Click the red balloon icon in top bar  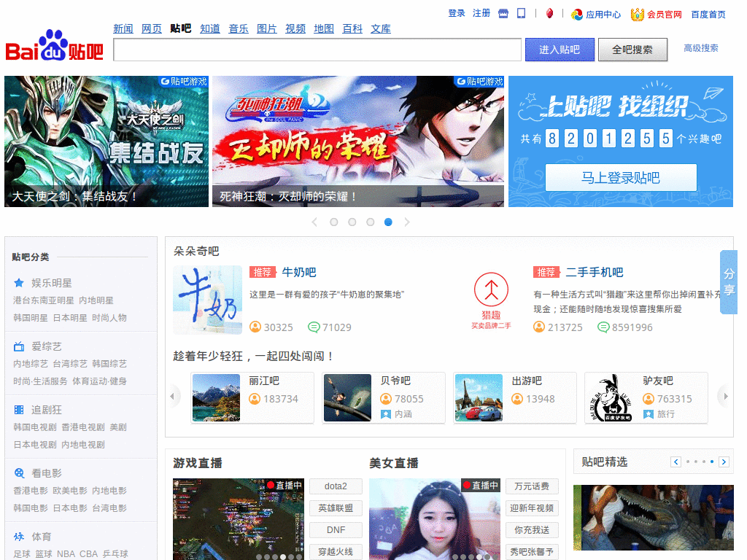click(549, 13)
